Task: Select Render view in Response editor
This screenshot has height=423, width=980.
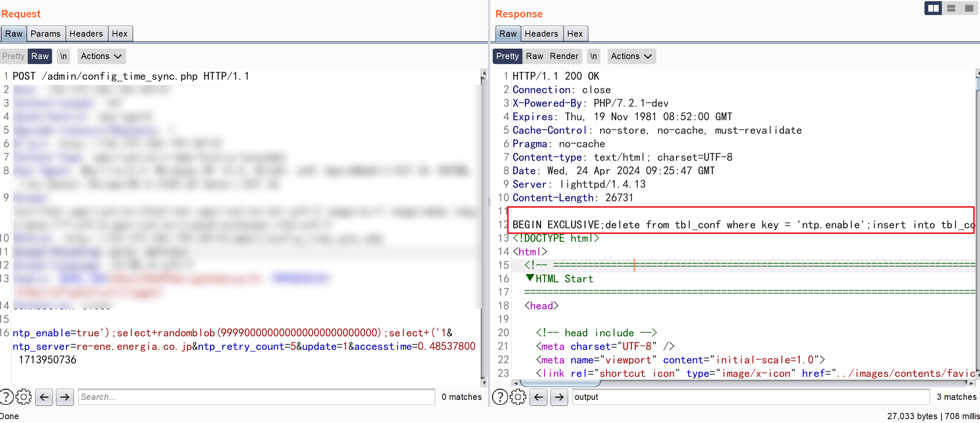Action: point(564,56)
